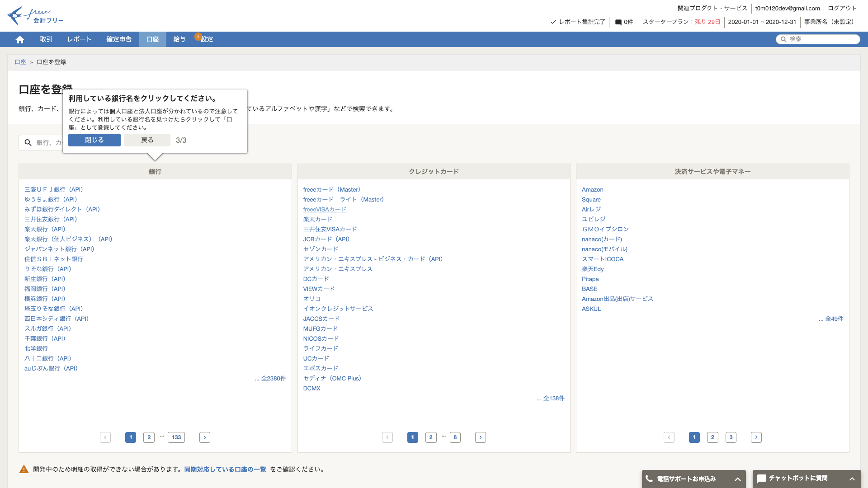This screenshot has width=868, height=488.
Task: Select 住信ＳＢＩネット銀行
Action: pyautogui.click(x=54, y=259)
